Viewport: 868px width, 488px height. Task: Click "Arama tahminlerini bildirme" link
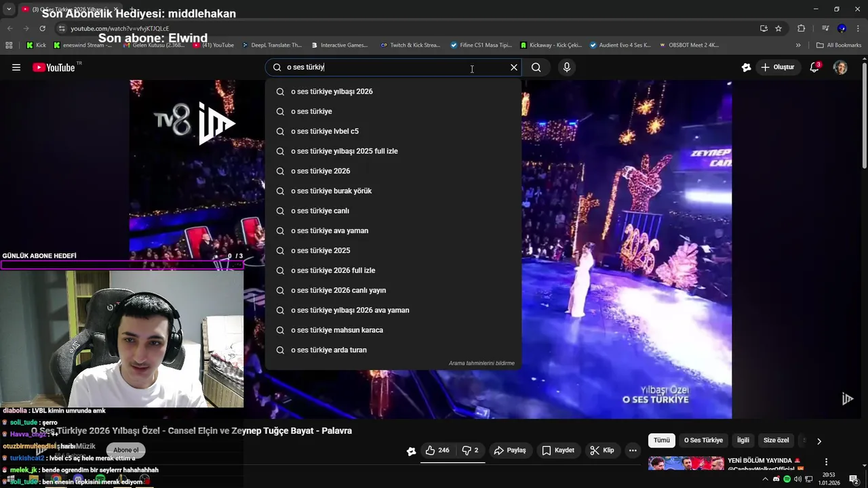tap(481, 363)
